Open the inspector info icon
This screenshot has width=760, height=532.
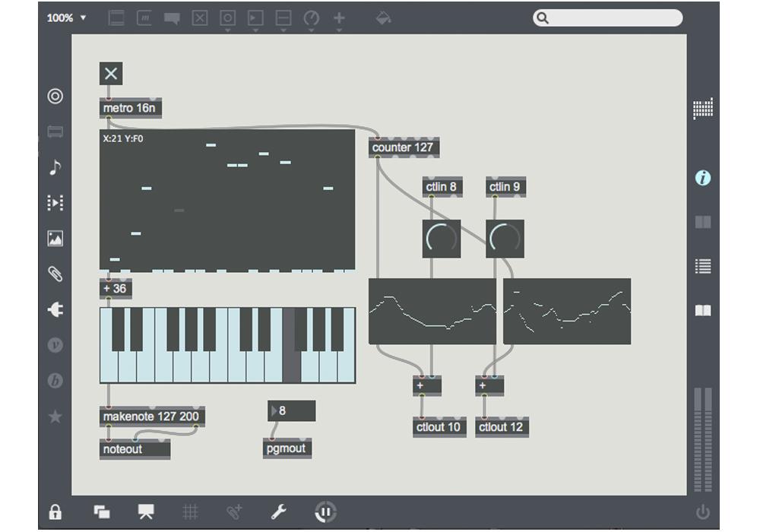pyautogui.click(x=703, y=178)
